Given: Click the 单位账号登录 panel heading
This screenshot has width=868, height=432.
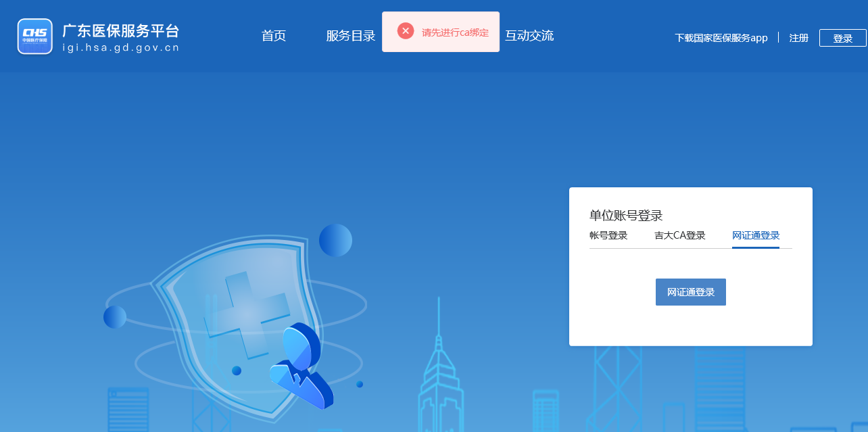Looking at the screenshot, I should click(x=626, y=216).
